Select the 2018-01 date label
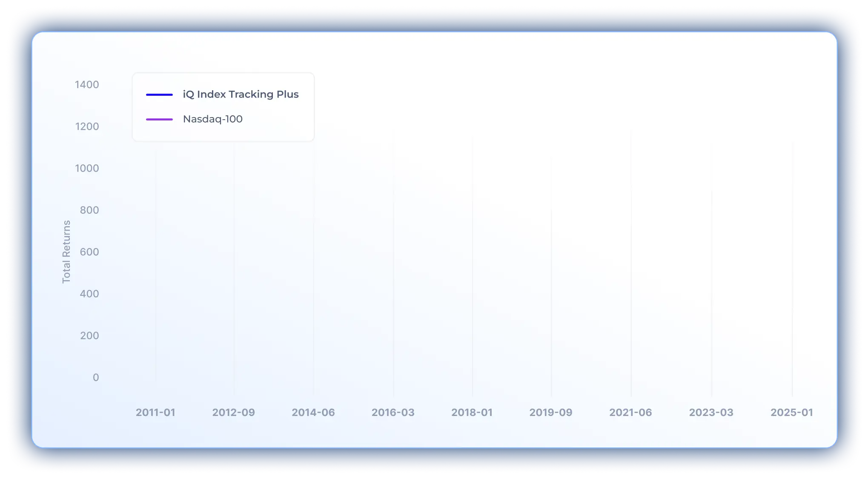 (x=472, y=412)
